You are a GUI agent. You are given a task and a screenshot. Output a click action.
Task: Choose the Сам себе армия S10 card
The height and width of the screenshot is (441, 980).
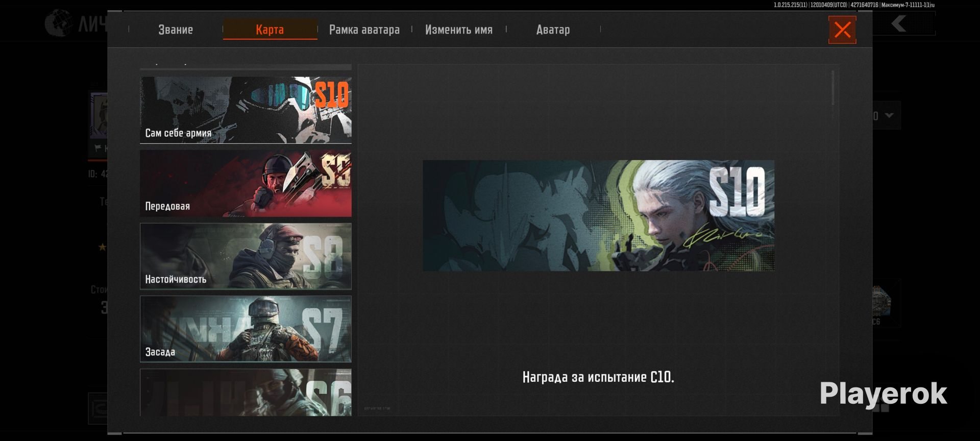coord(246,110)
